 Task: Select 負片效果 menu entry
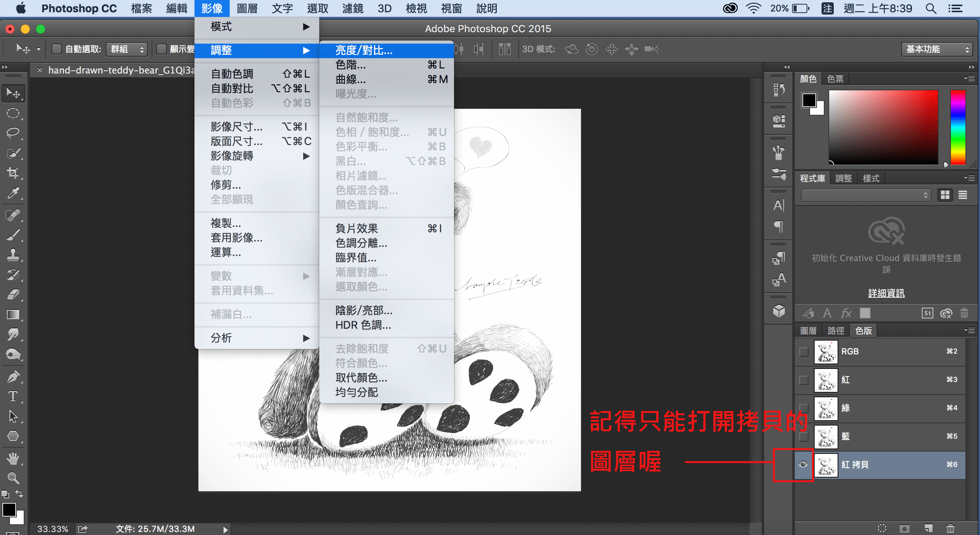(x=356, y=228)
